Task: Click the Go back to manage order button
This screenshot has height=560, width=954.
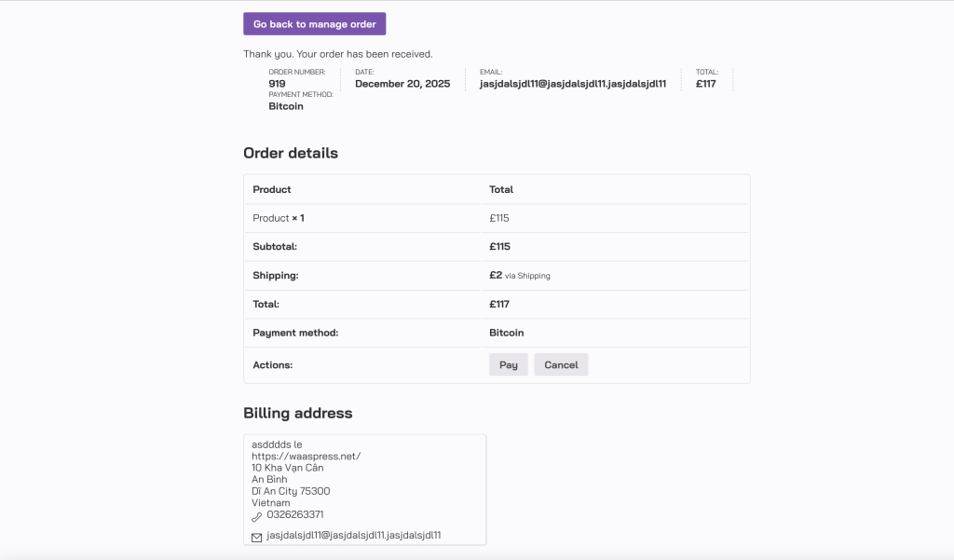Action: (314, 24)
